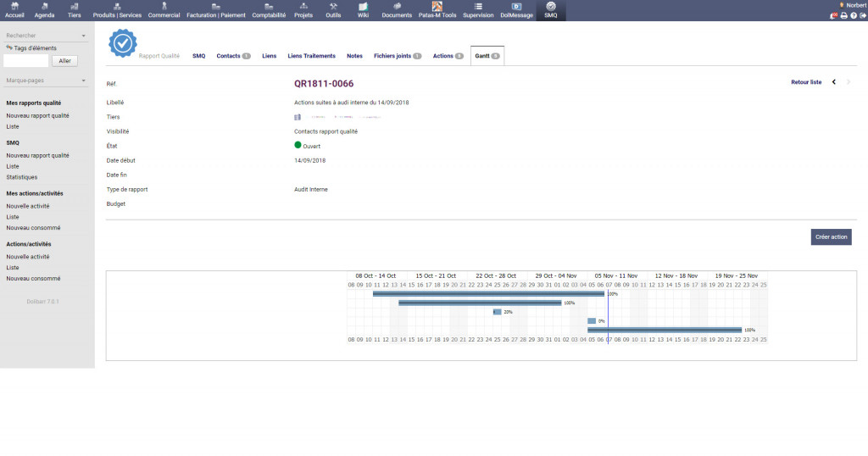Log out using the exit icon

pos(862,15)
